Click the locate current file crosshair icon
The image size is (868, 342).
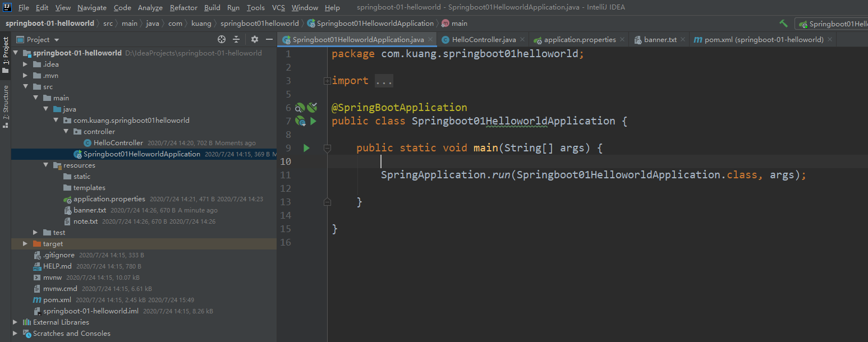(222, 39)
